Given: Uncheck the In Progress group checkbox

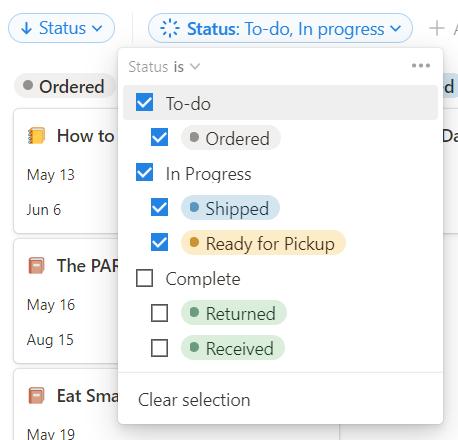Looking at the screenshot, I should [x=145, y=172].
